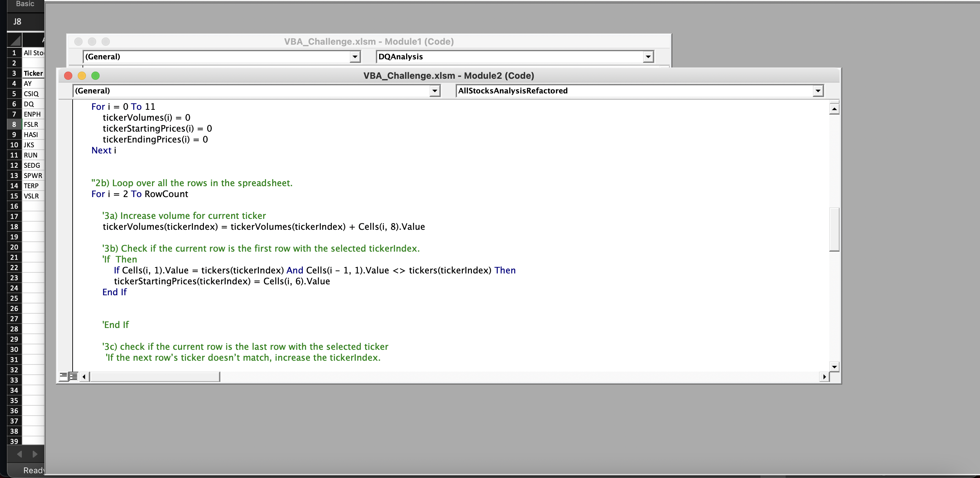Click the line tickerStartingPrices(tickerIndex) = Cells(i, 6).Value
This screenshot has width=980, height=478.
222,281
